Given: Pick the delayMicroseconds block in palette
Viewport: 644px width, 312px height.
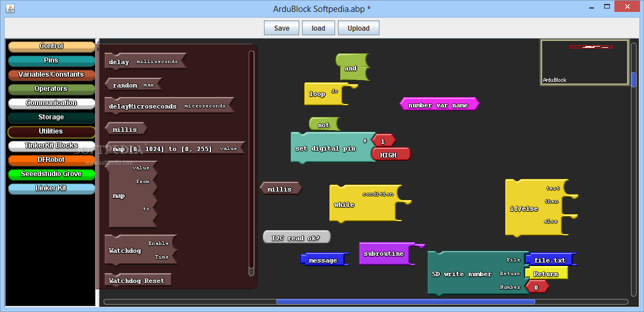Looking at the screenshot, I should click(169, 106).
